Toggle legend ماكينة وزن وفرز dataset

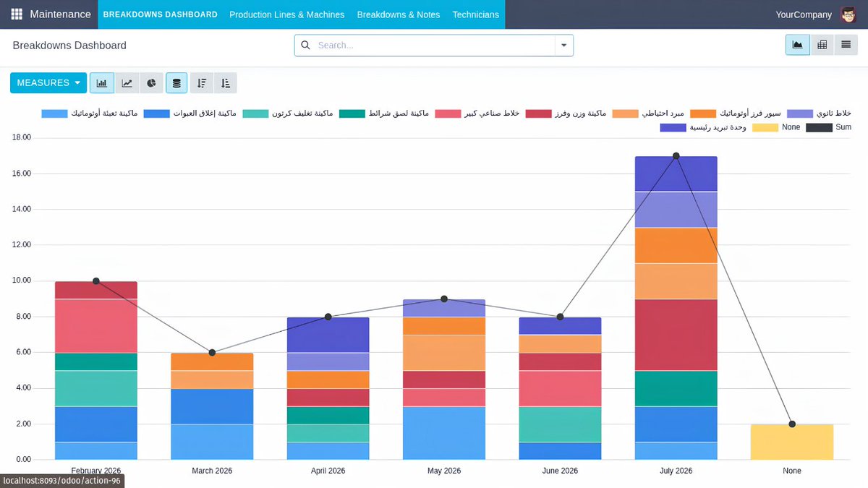(x=566, y=114)
